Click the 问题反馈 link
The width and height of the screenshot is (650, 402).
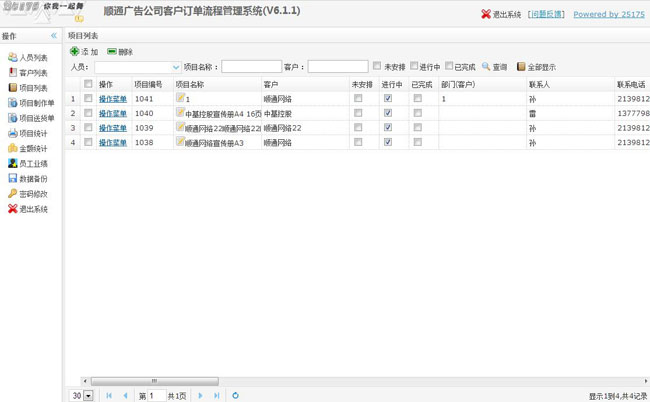click(547, 14)
